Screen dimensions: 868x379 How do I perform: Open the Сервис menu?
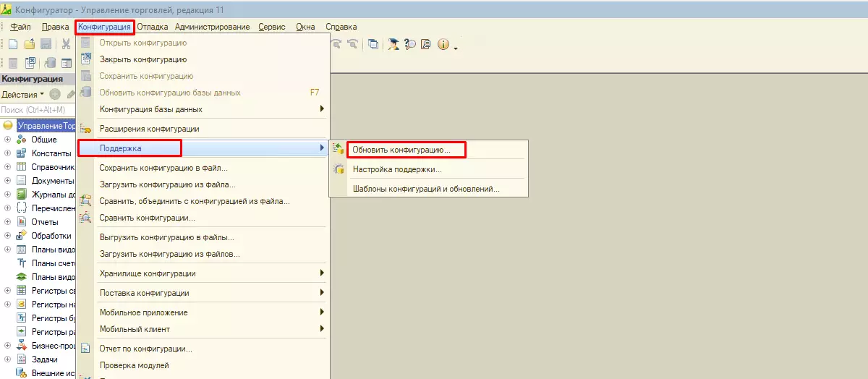tap(271, 27)
